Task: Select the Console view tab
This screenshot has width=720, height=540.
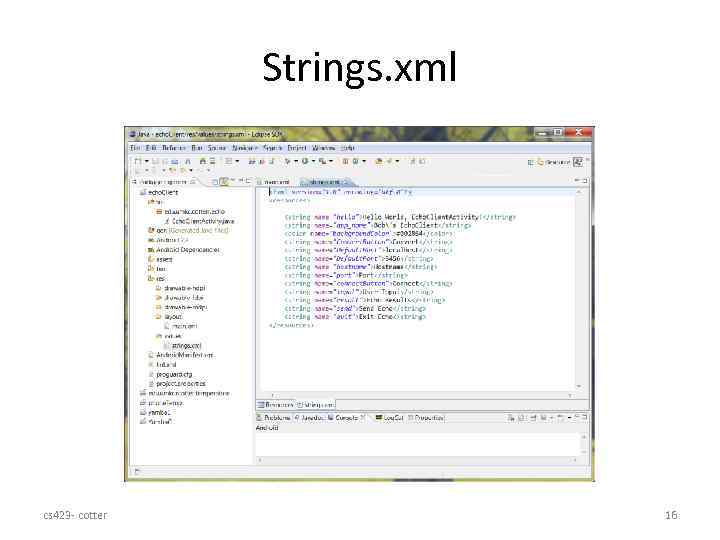Action: pos(347,418)
